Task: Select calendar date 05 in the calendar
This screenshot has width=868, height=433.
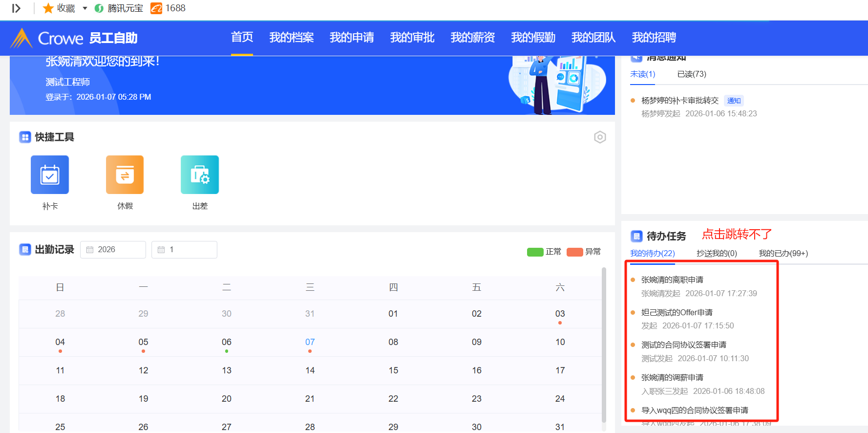Action: (143, 342)
